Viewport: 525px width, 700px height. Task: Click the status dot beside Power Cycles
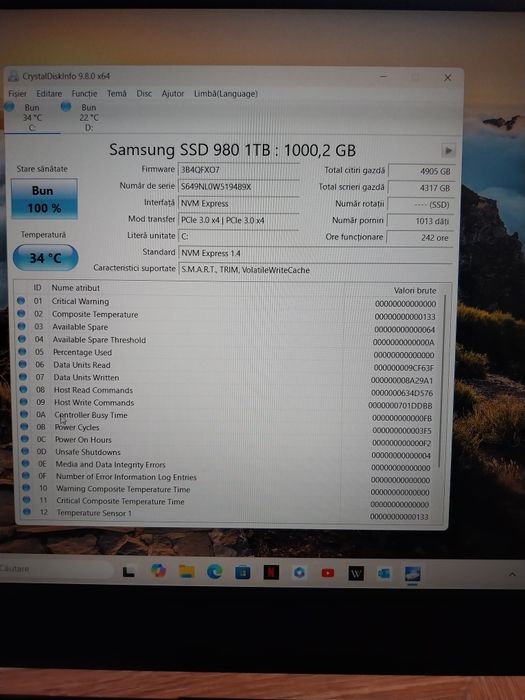25,427
